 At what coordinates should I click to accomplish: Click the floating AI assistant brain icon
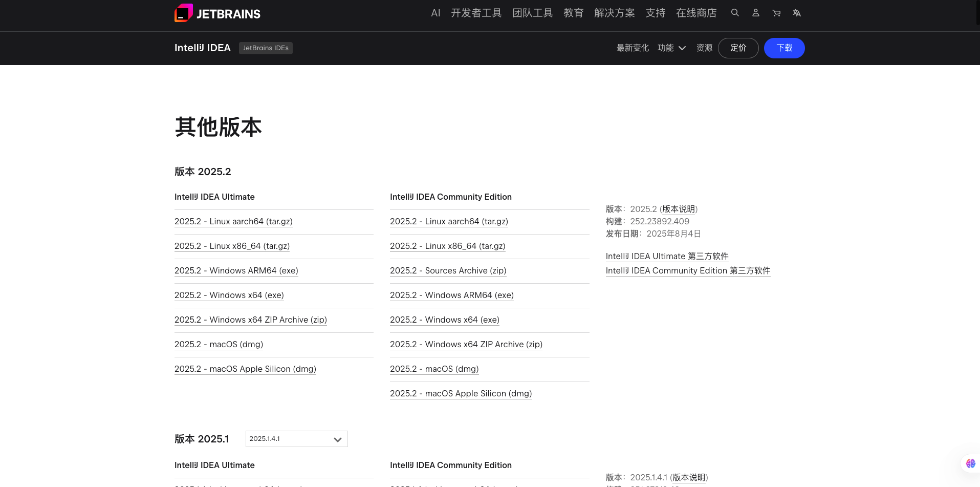click(x=970, y=463)
